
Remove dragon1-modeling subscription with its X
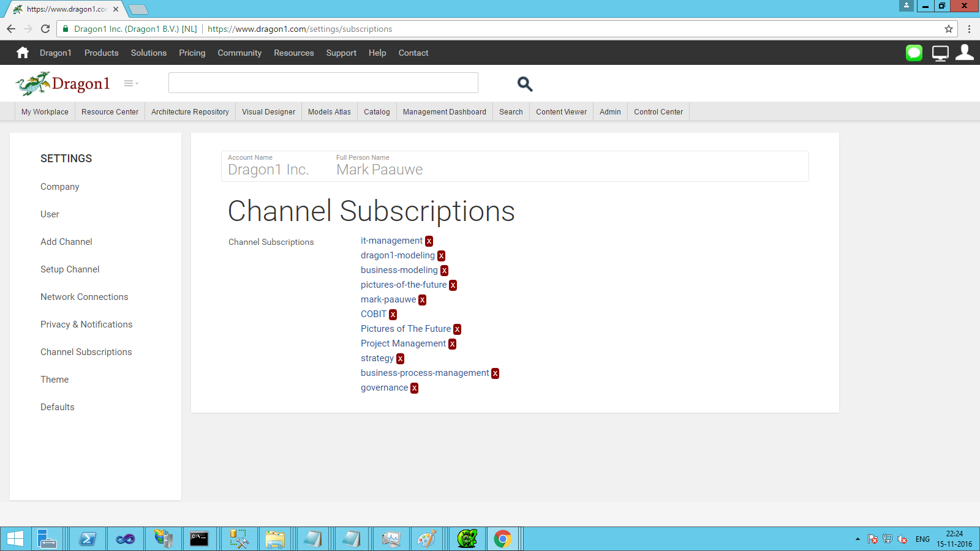coord(441,256)
